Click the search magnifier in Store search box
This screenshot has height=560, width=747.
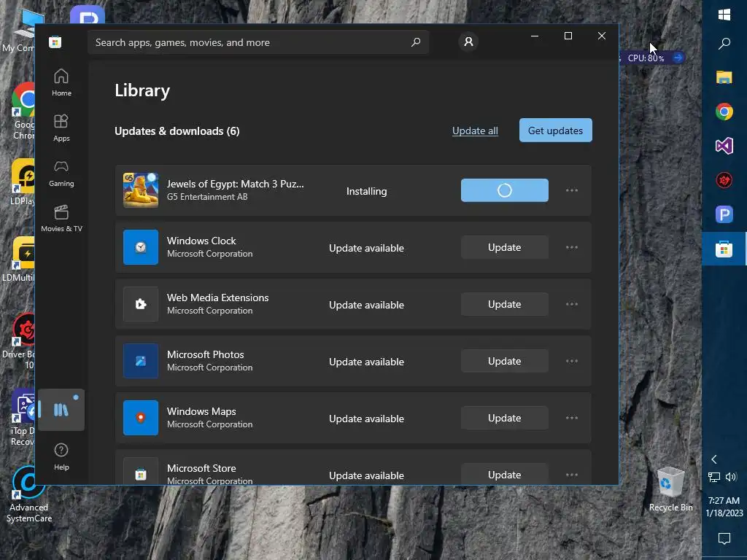tap(416, 42)
